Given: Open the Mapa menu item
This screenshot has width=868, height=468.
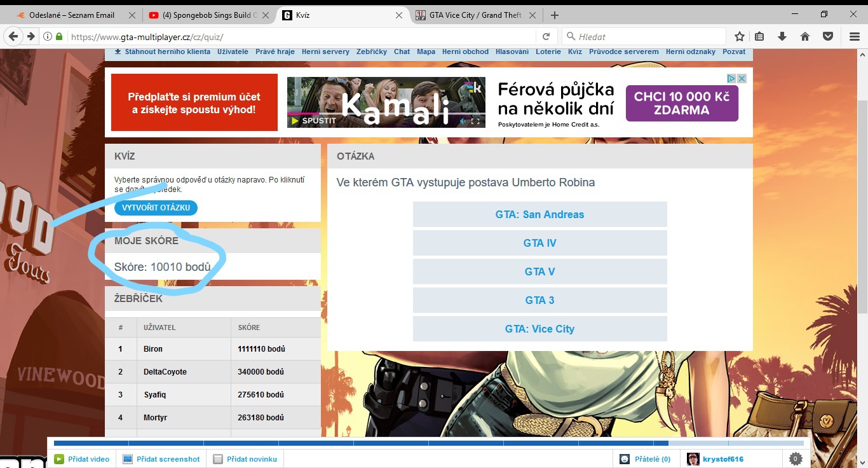Looking at the screenshot, I should [x=426, y=52].
